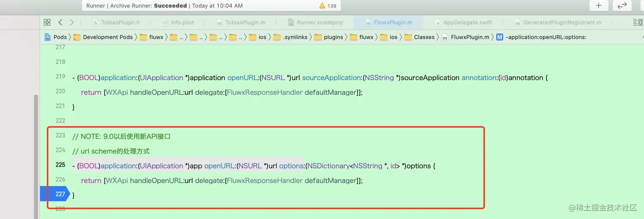Click the comment '// NOTE: 9.0以后使用新API接口'
Screen dimensions: 644x219
(121, 136)
